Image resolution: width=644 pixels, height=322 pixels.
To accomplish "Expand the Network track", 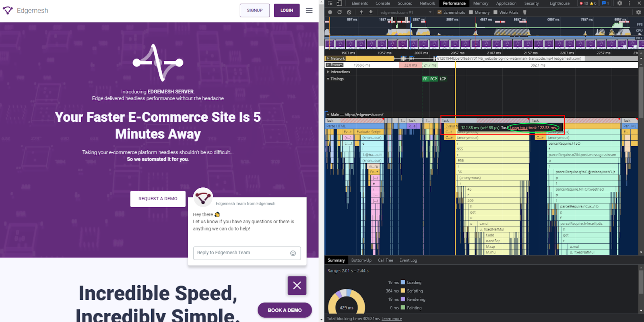I will point(328,58).
